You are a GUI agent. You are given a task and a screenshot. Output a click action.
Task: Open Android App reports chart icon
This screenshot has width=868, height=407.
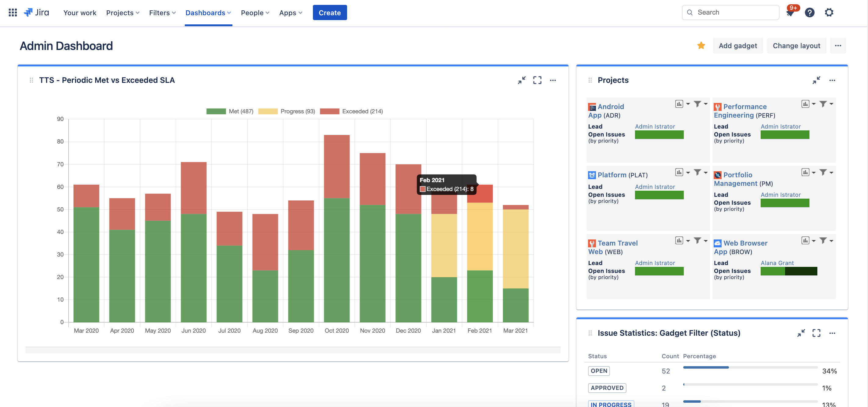[x=679, y=104]
